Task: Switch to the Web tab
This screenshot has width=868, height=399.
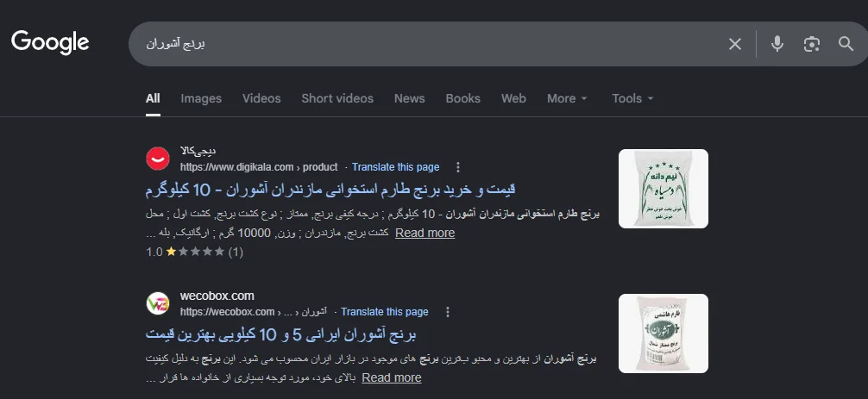Action: click(x=513, y=98)
